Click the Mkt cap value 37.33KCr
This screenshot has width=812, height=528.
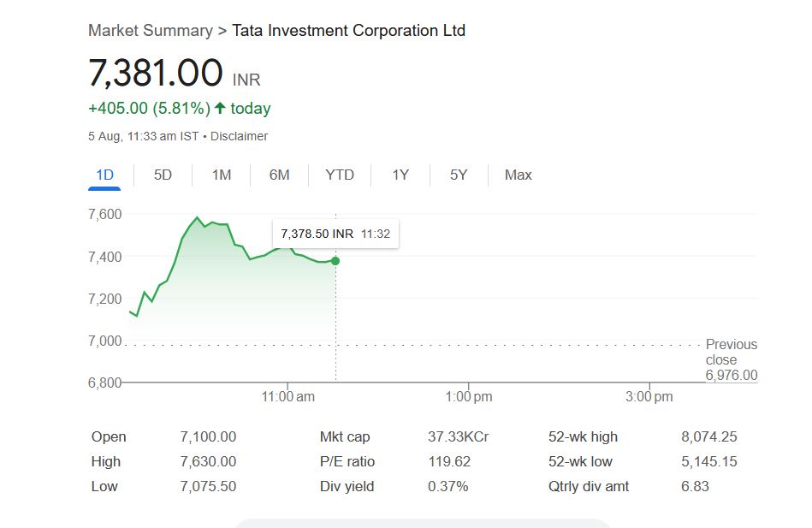458,436
